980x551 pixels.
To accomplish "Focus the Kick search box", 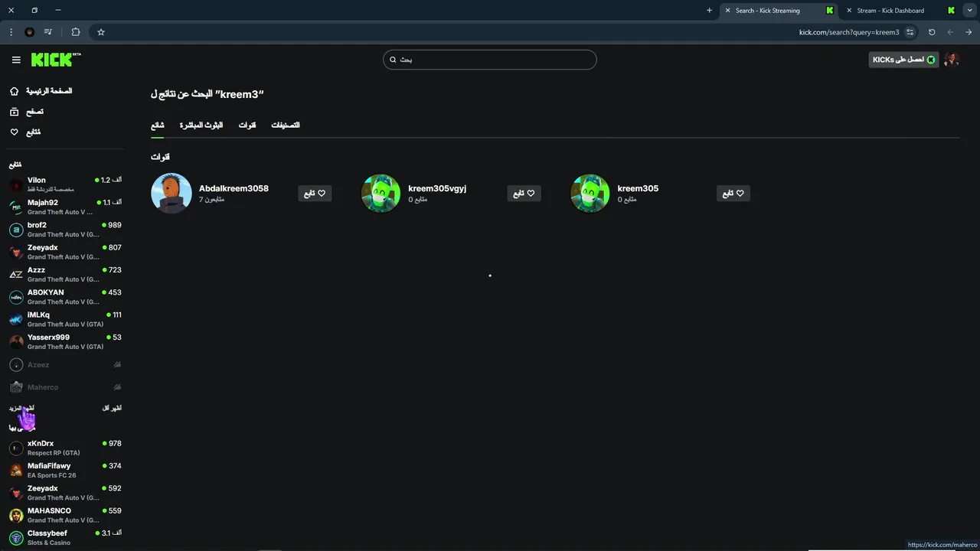I will (490, 60).
